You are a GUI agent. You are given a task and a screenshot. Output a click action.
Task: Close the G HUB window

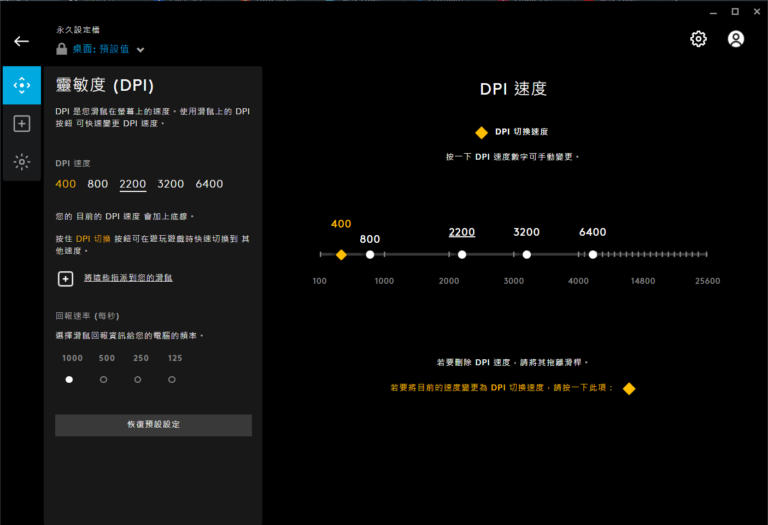tap(757, 12)
